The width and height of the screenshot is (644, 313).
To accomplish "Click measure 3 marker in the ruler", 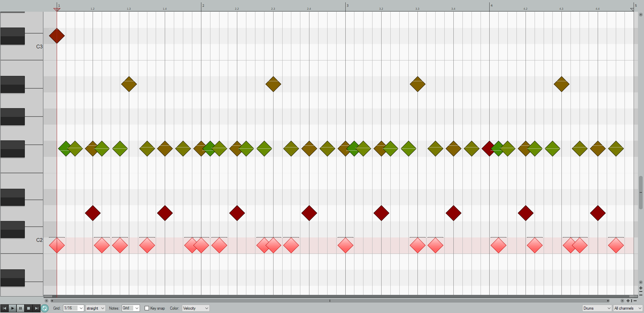I will pos(347,6).
